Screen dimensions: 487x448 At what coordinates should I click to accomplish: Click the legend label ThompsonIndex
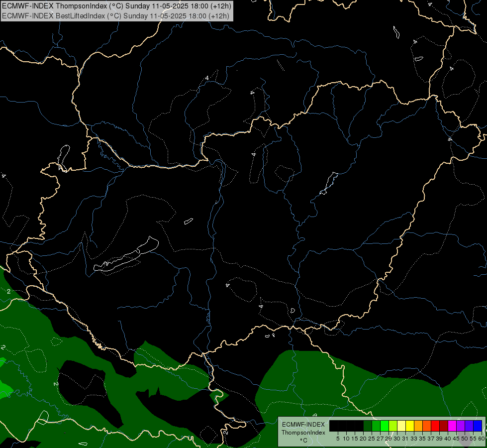pos(303,433)
